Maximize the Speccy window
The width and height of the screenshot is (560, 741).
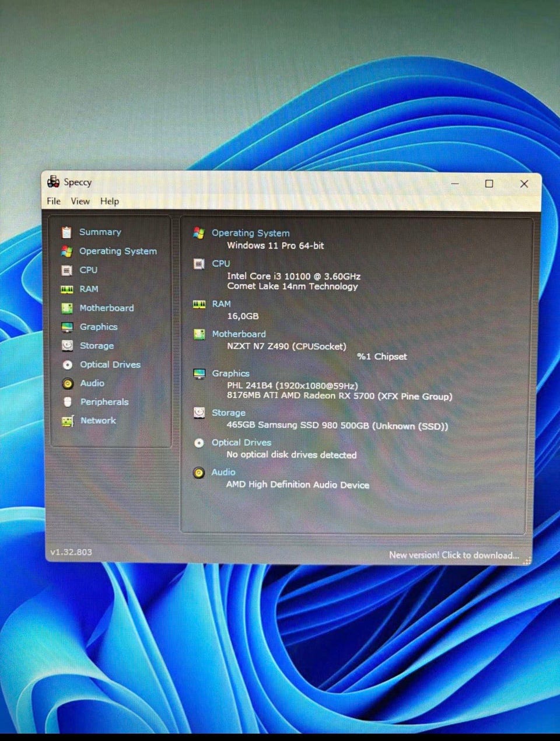pos(489,183)
